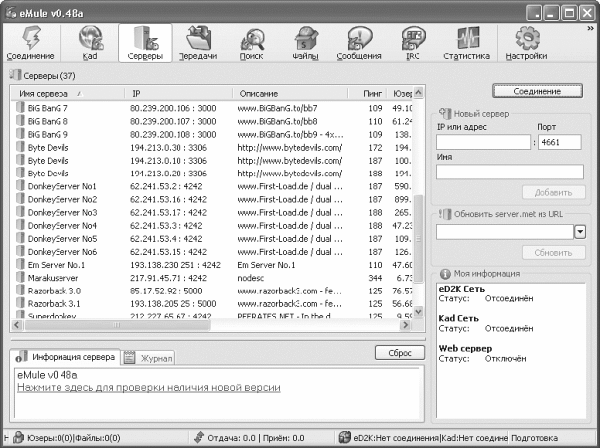
Task: Open the Передачи transfers icon
Action: coord(198,43)
